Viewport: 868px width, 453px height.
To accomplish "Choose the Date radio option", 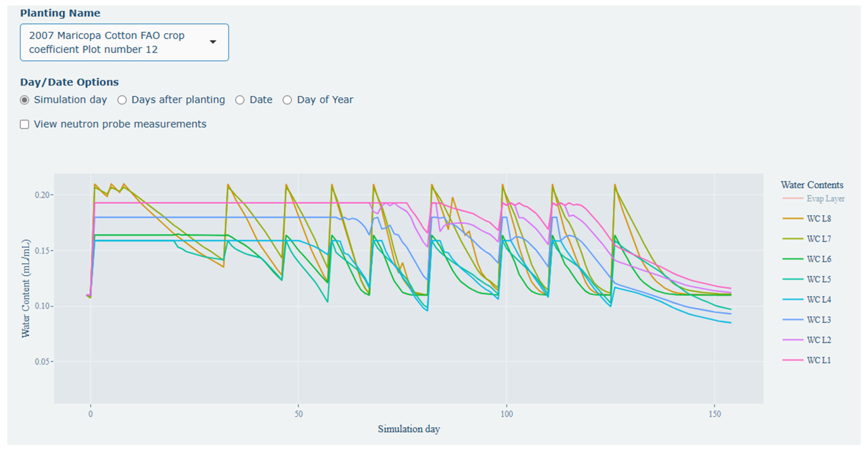I will 240,100.
